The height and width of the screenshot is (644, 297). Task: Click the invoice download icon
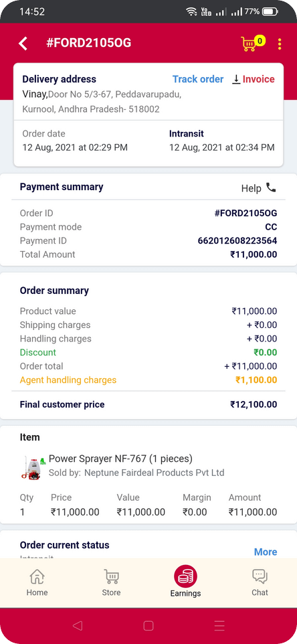(236, 79)
